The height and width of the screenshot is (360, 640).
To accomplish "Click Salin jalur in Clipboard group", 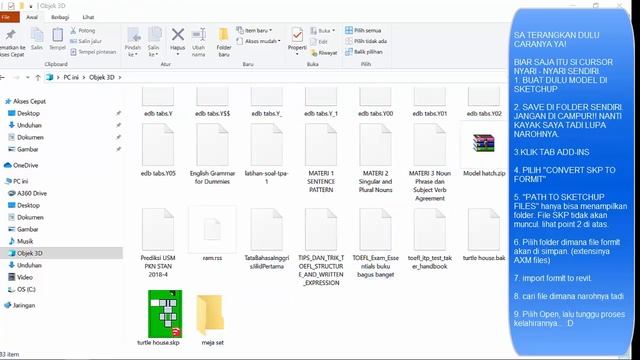I will pos(86,41).
